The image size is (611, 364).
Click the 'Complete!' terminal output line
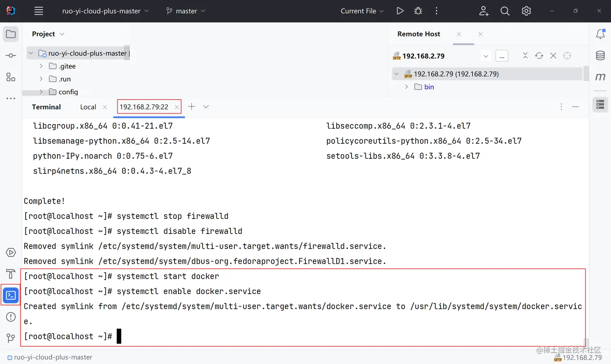(x=44, y=201)
